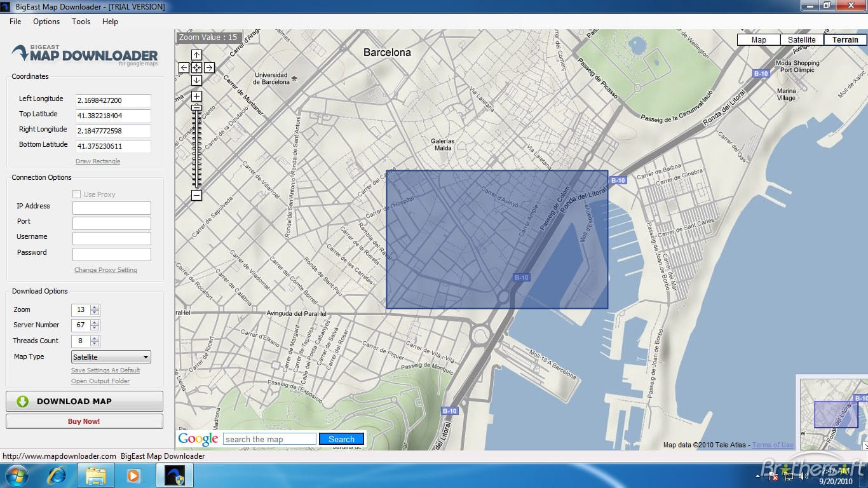Switch to Satellite view tab

pos(802,39)
